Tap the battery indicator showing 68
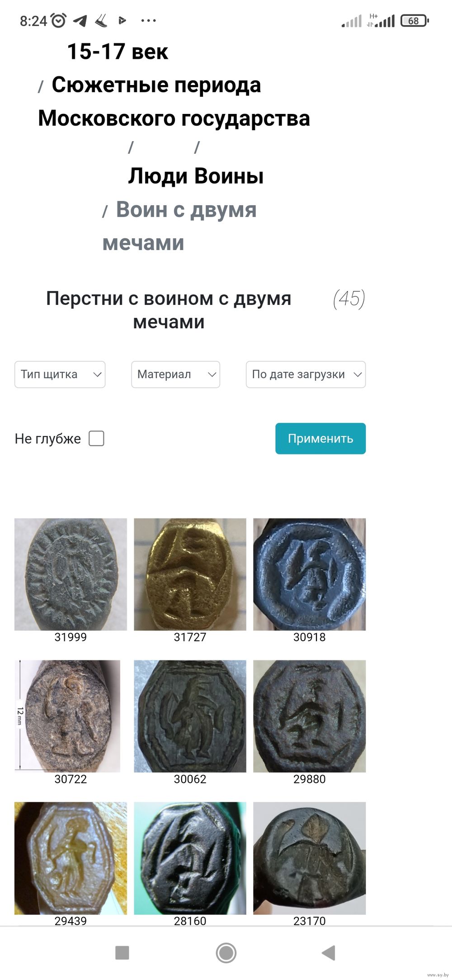The image size is (452, 980). click(x=414, y=20)
